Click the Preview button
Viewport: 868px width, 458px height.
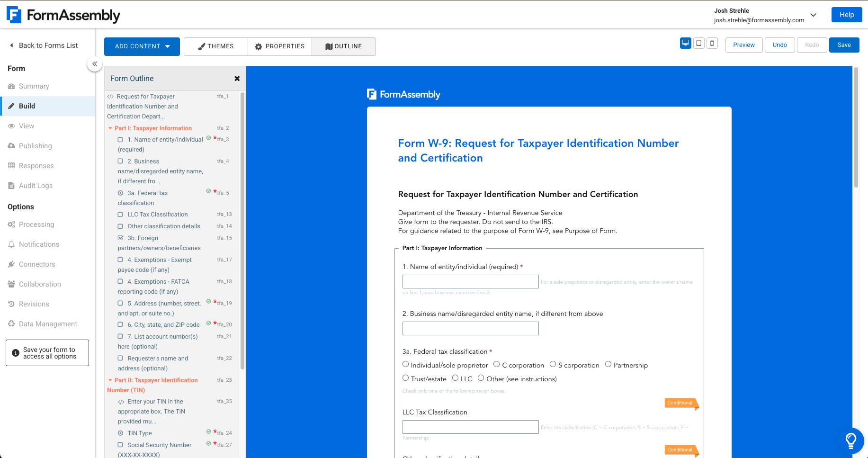tap(744, 45)
